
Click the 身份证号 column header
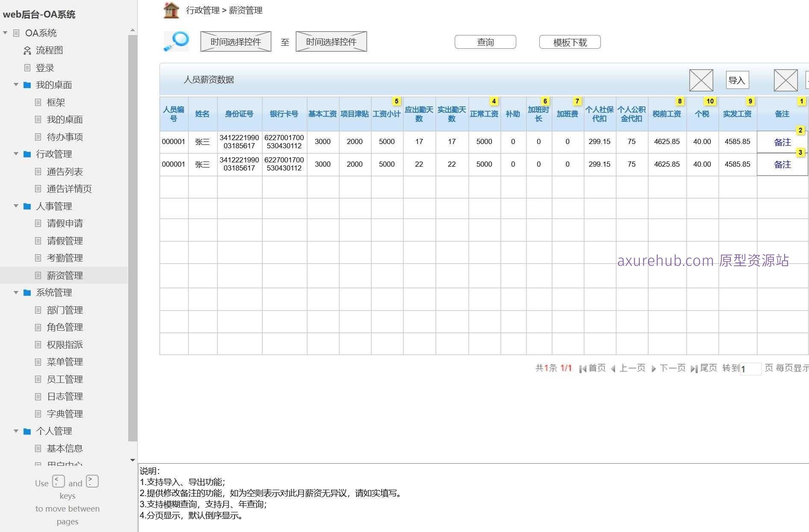[239, 114]
